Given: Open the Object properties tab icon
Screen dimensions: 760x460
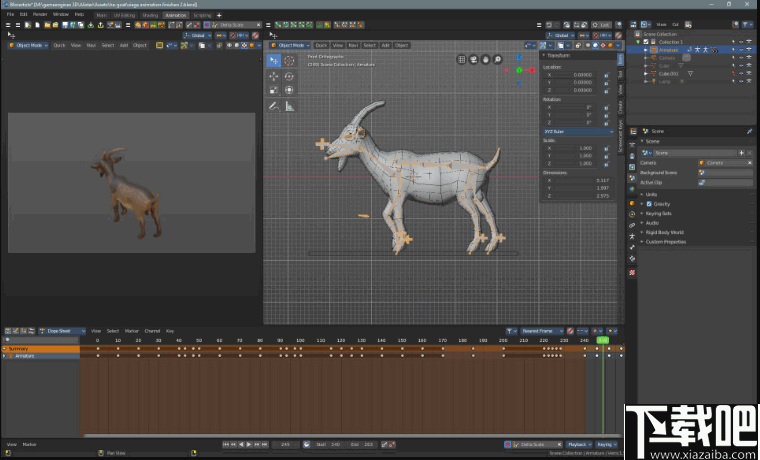Looking at the screenshot, I should 632,203.
